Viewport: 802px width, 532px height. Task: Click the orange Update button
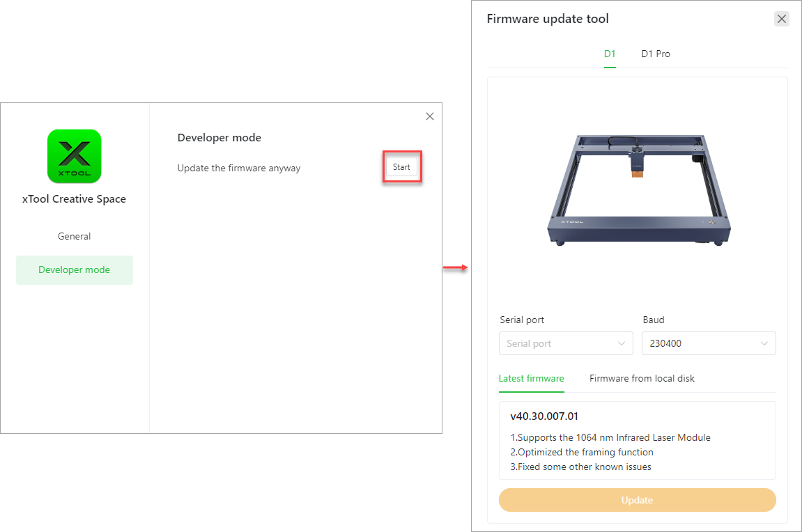point(637,500)
